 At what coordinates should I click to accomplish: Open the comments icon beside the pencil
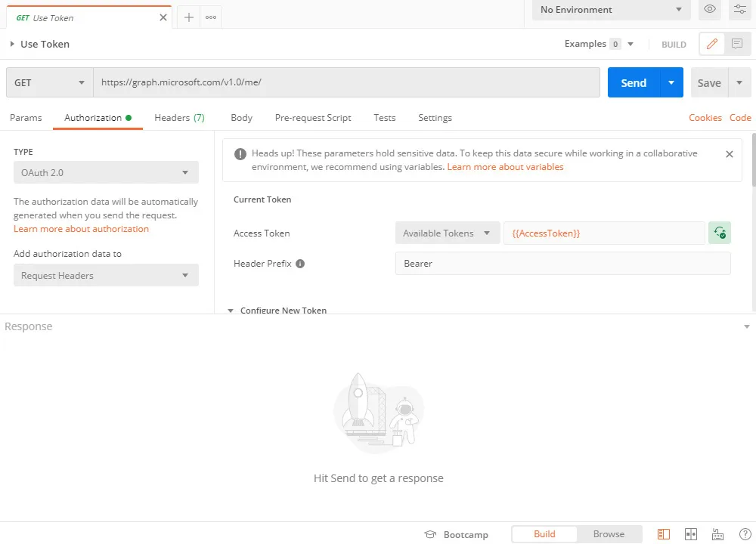tap(736, 44)
